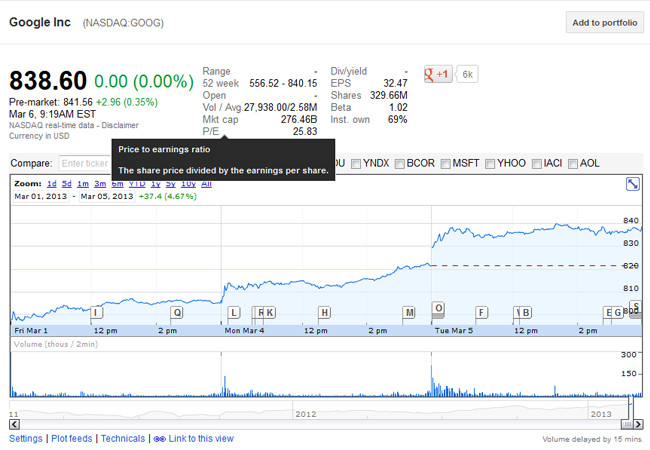Click the 2012 area of overview timeline
This screenshot has height=450, width=650.
pos(306,414)
